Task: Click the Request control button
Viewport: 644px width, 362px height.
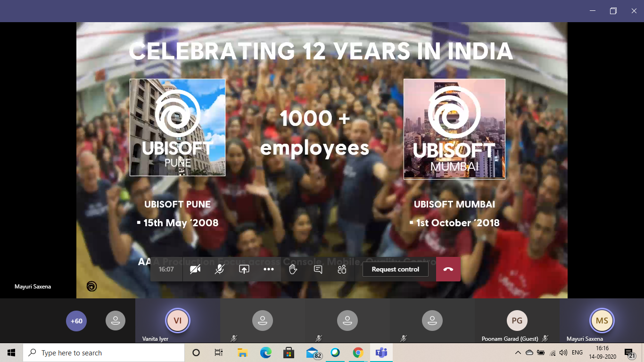Action: click(x=395, y=269)
